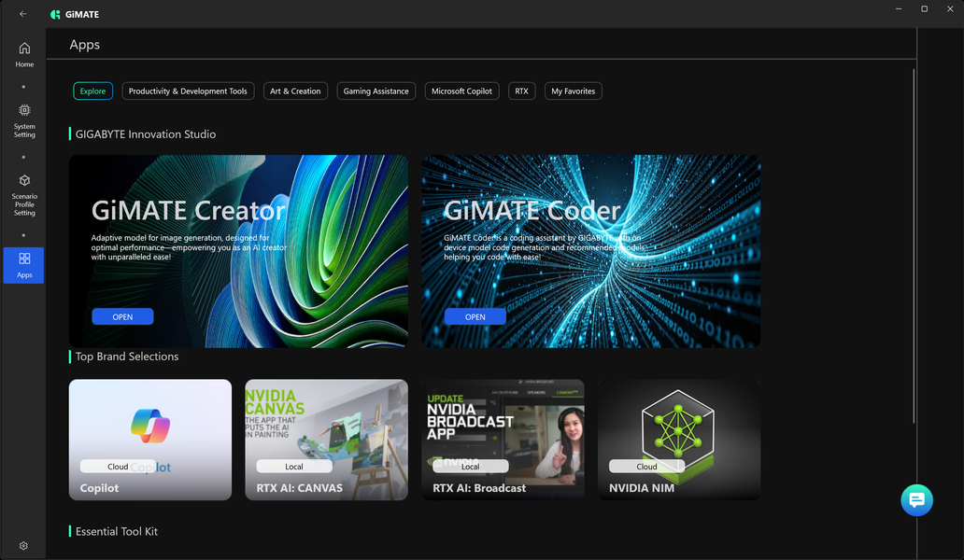The width and height of the screenshot is (964, 560).
Task: Click the GIGABYTE Innovation Studio heading
Action: tap(146, 133)
